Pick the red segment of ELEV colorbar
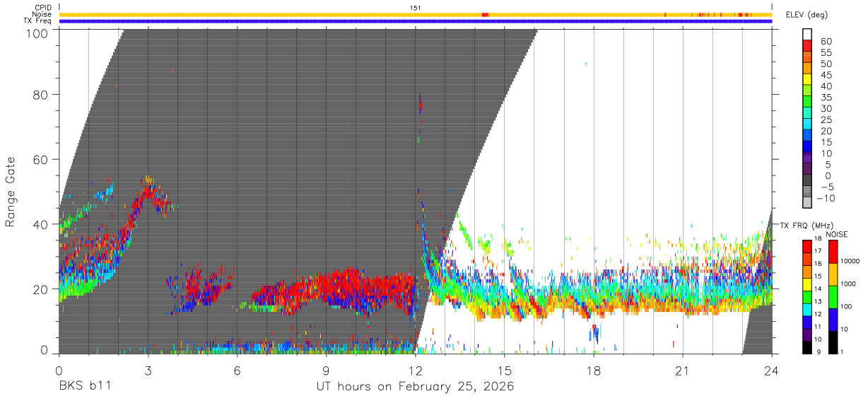Image resolution: width=868 pixels, height=401 pixels. 807,45
